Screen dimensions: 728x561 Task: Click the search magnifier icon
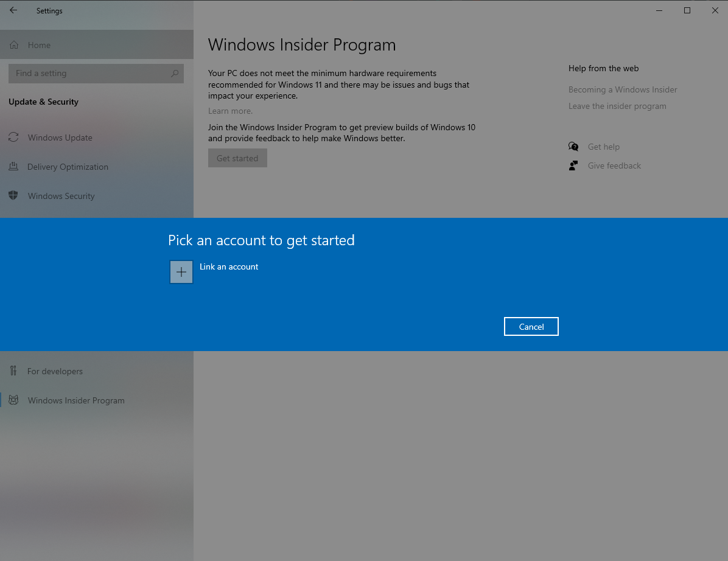[175, 73]
